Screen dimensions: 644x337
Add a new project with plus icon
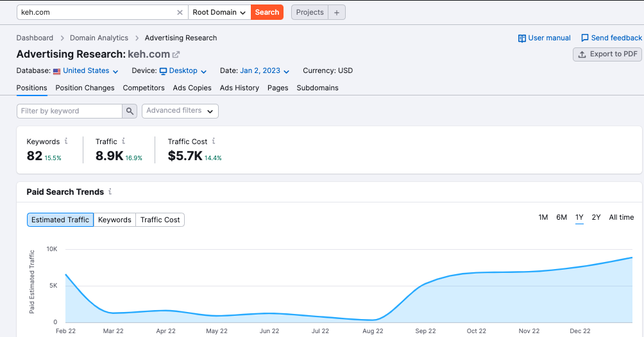[337, 12]
